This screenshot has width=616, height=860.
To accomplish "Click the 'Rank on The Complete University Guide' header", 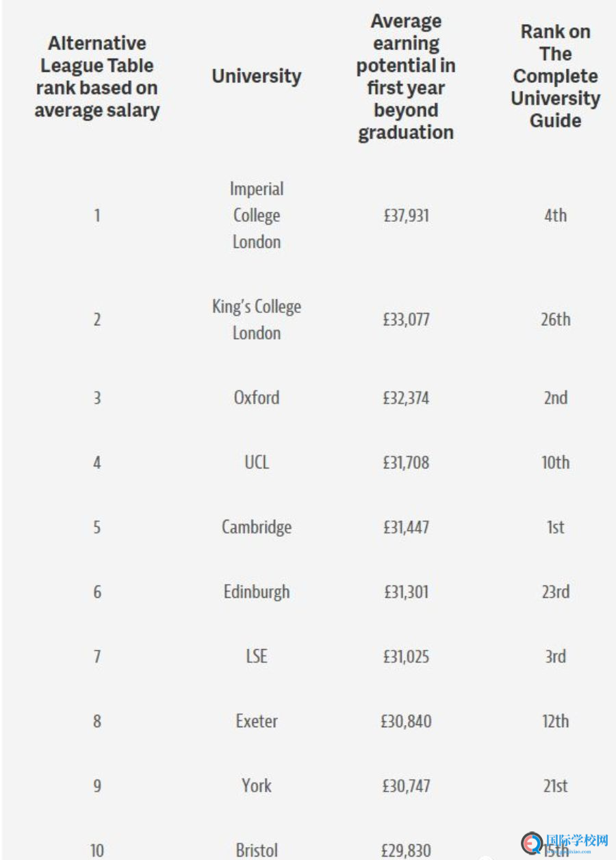I will [555, 76].
